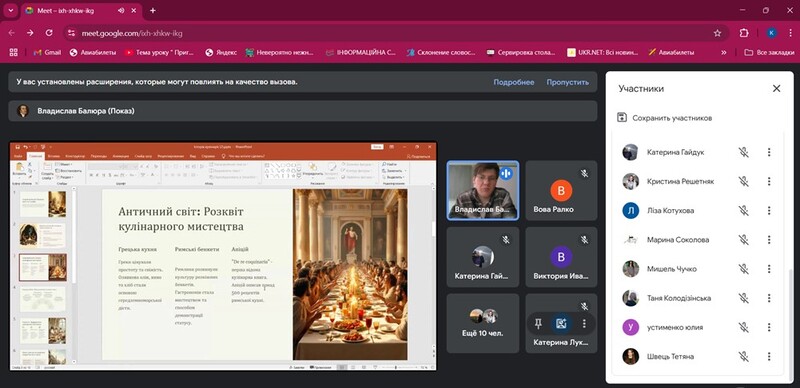Toggle microphone mute for Швець Тетяна
800x388 pixels.
pos(743,356)
